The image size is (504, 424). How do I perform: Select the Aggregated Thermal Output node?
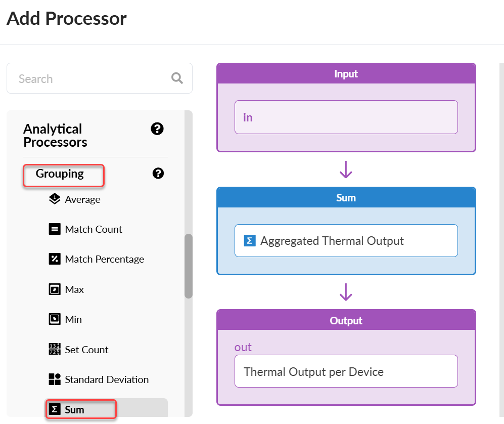click(x=346, y=241)
